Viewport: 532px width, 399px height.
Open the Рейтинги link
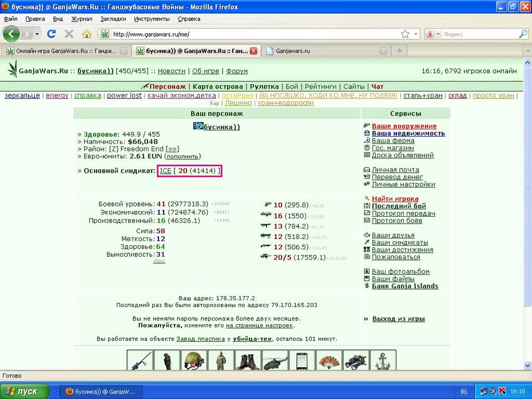[320, 86]
